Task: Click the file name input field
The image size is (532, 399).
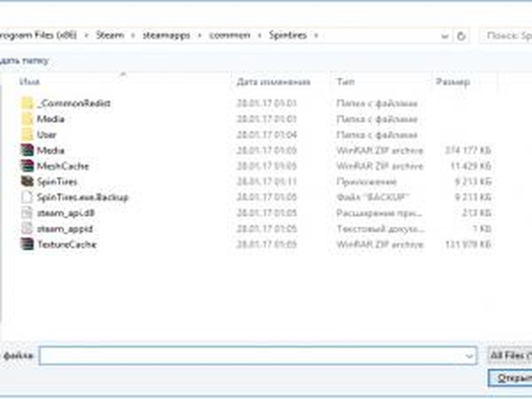Action: (x=253, y=355)
